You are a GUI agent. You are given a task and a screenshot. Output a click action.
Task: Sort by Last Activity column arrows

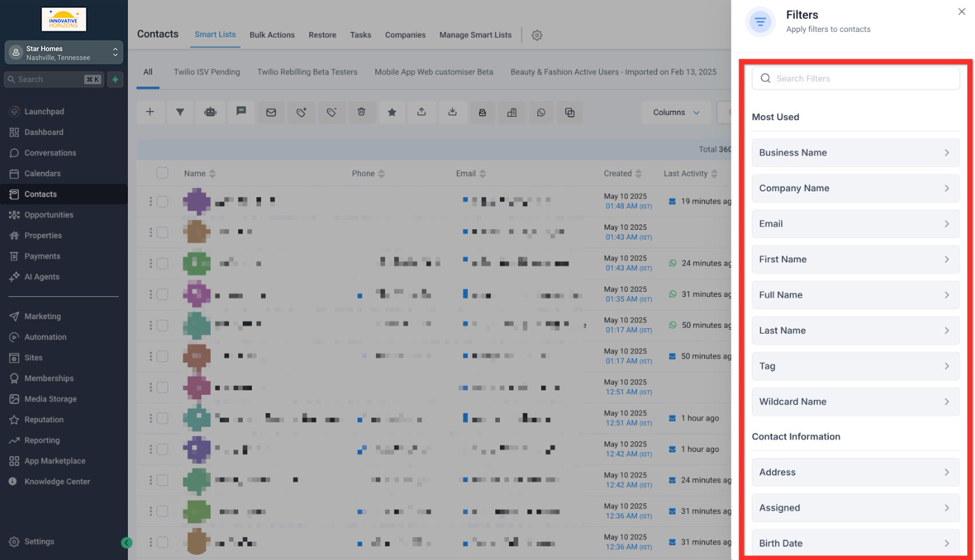pos(715,174)
